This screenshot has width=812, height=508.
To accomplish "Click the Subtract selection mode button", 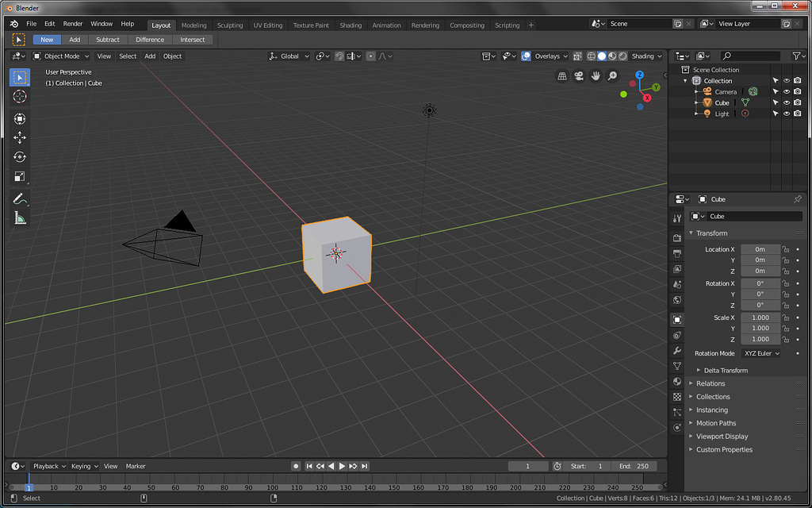I will pos(108,40).
